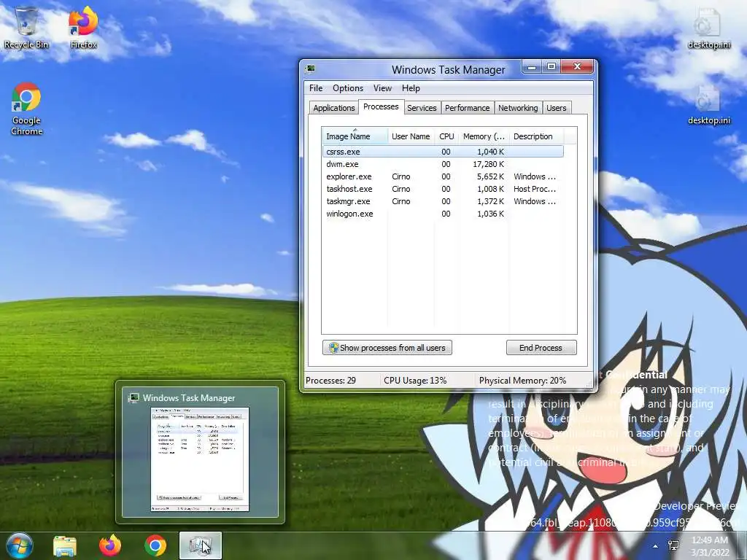The height and width of the screenshot is (560, 747).
Task: Click the Task Manager preview thumbnail
Action: 200,459
